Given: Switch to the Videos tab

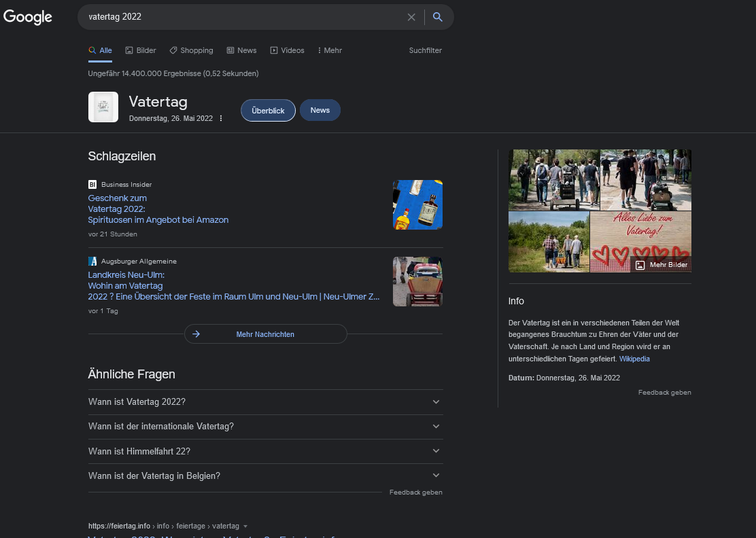Looking at the screenshot, I should point(287,50).
